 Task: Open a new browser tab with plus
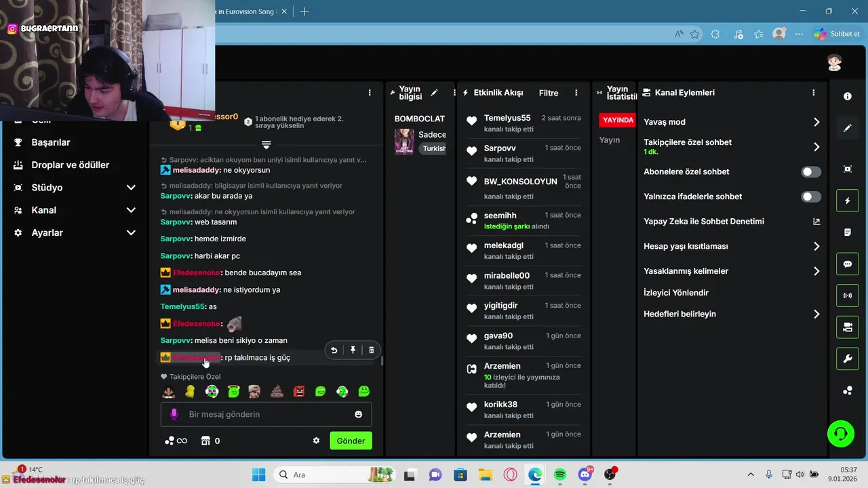[304, 12]
